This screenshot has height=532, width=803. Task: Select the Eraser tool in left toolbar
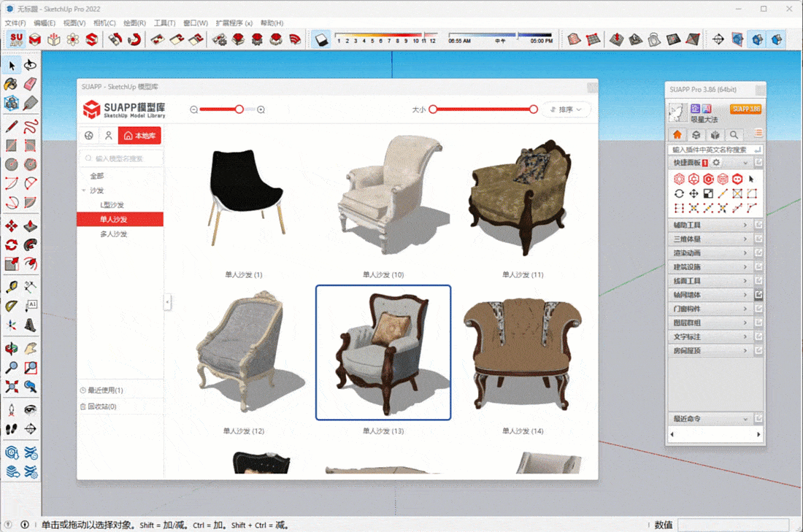coord(31,84)
